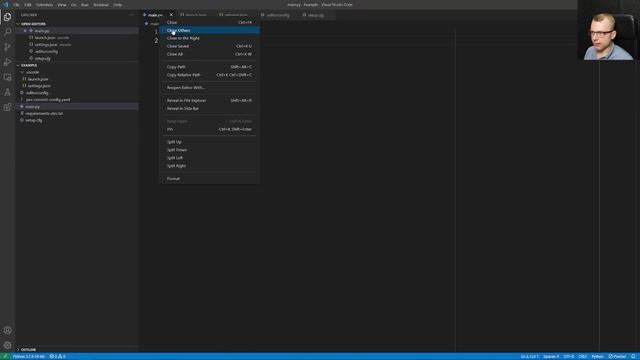Open the Selection menu

pos(44,4)
